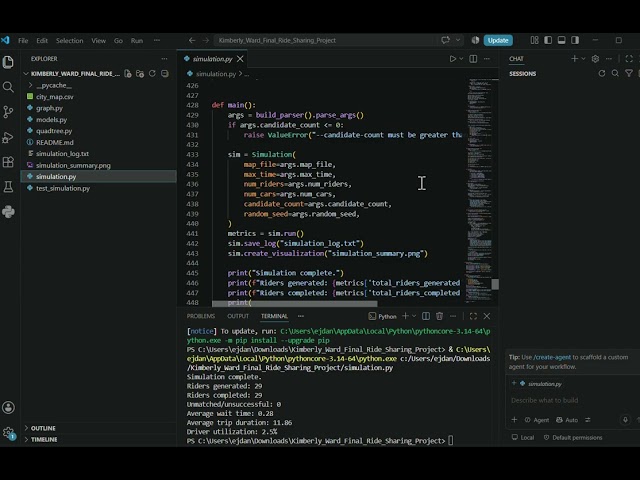Viewport: 640px width, 480px height.
Task: Open chat settings gear icon
Action: pyautogui.click(x=595, y=59)
